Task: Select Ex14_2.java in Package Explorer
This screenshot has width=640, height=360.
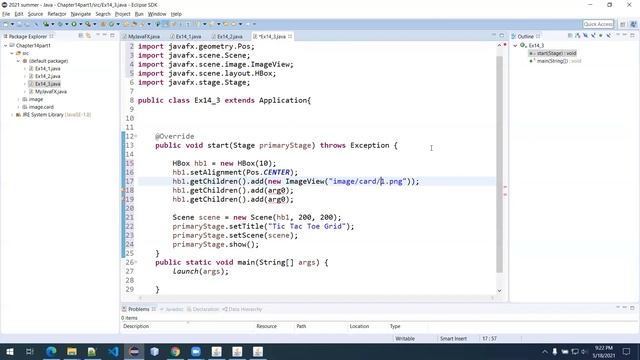Action: (x=47, y=76)
